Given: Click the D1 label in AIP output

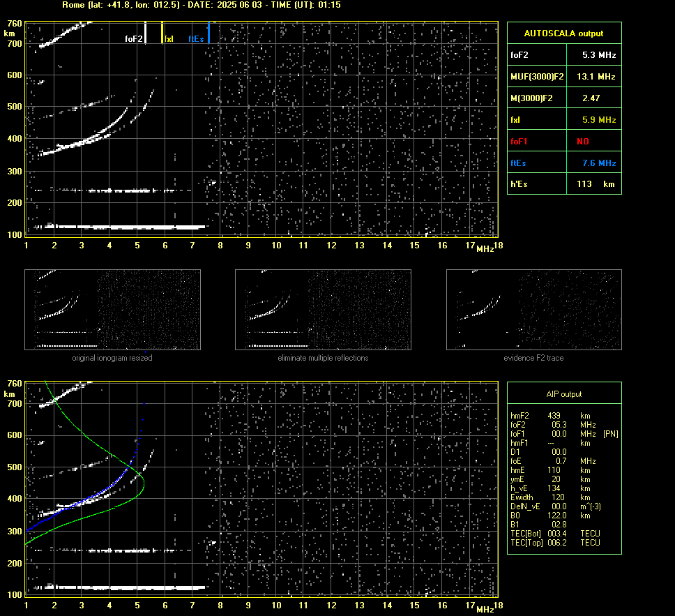Looking at the screenshot, I should click(515, 452).
